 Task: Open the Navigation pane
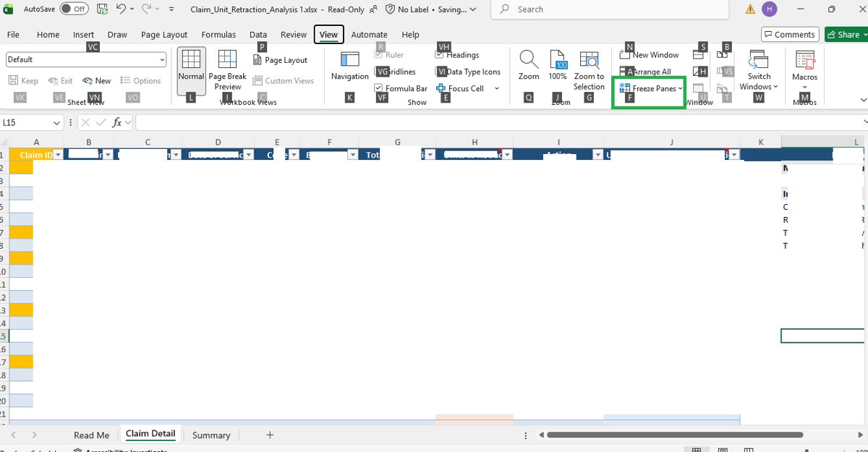(349, 67)
